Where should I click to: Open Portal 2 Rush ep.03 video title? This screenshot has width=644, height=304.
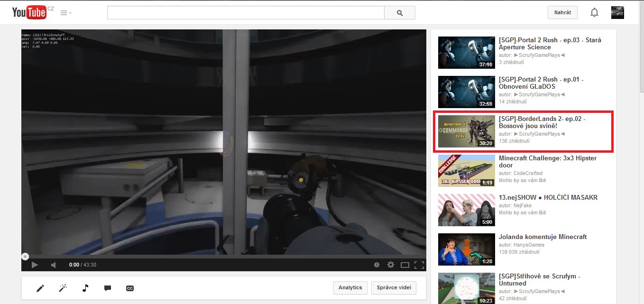click(550, 44)
